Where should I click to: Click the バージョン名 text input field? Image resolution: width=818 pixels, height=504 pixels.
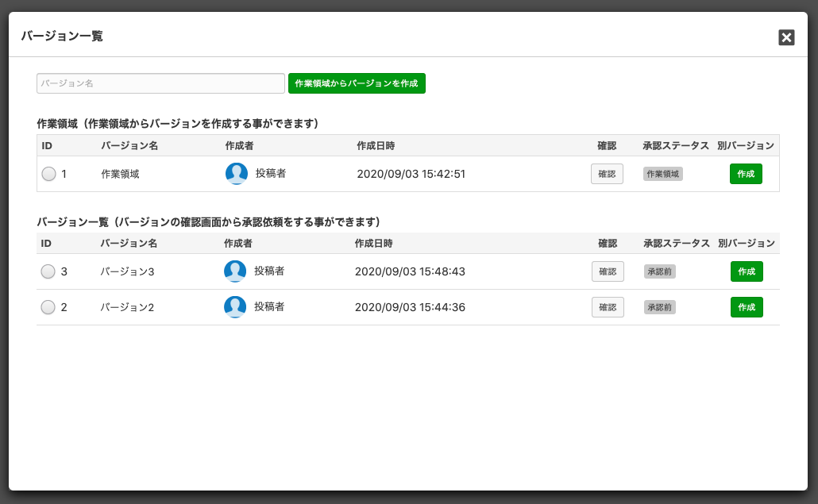pos(160,83)
